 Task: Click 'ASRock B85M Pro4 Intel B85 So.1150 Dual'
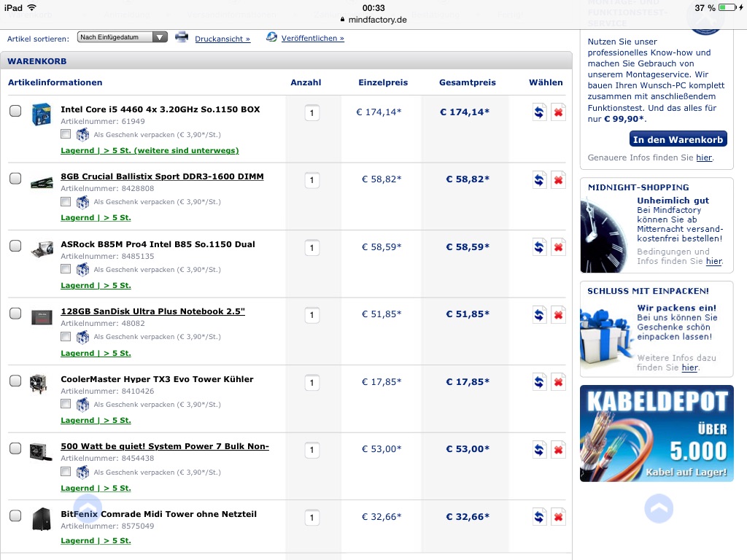coord(158,244)
